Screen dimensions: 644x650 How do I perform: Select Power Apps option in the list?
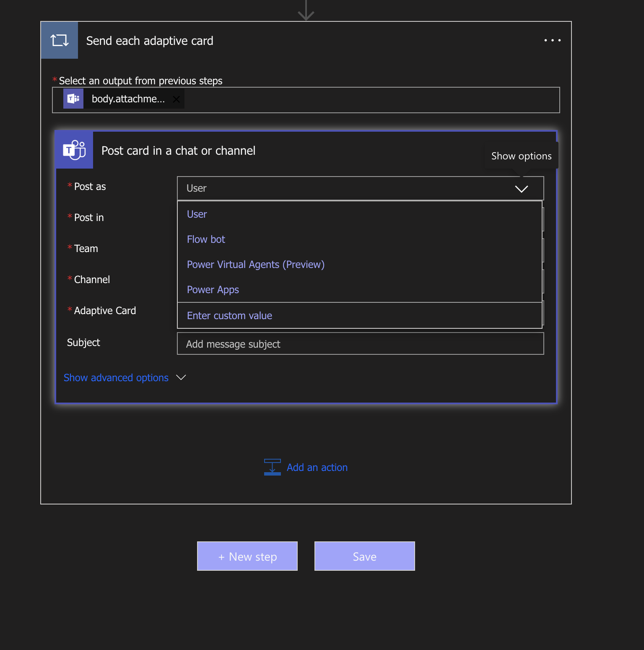pyautogui.click(x=360, y=290)
